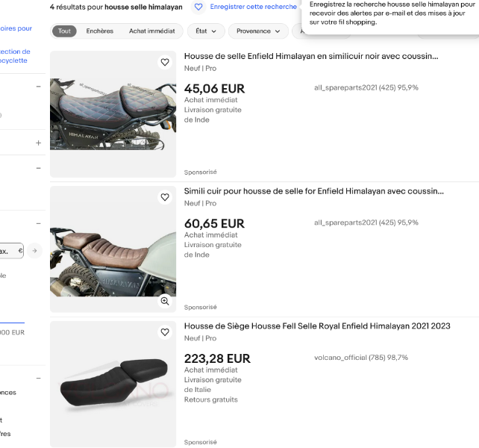Click Enregistrer cette recherche link
Image resolution: width=479 pixels, height=448 pixels.
253,7
